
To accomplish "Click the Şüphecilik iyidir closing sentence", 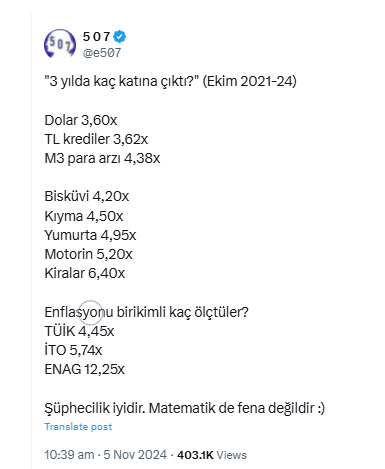I will tap(185, 408).
